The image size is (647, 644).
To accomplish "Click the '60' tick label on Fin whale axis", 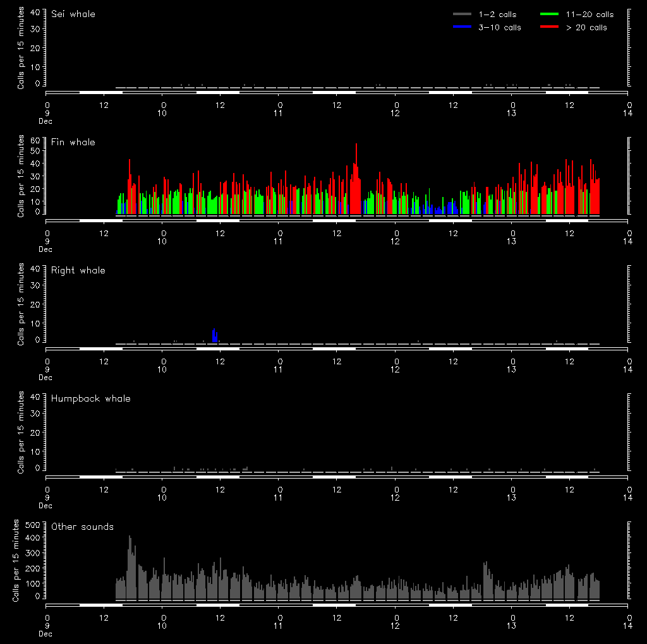I will (x=36, y=140).
